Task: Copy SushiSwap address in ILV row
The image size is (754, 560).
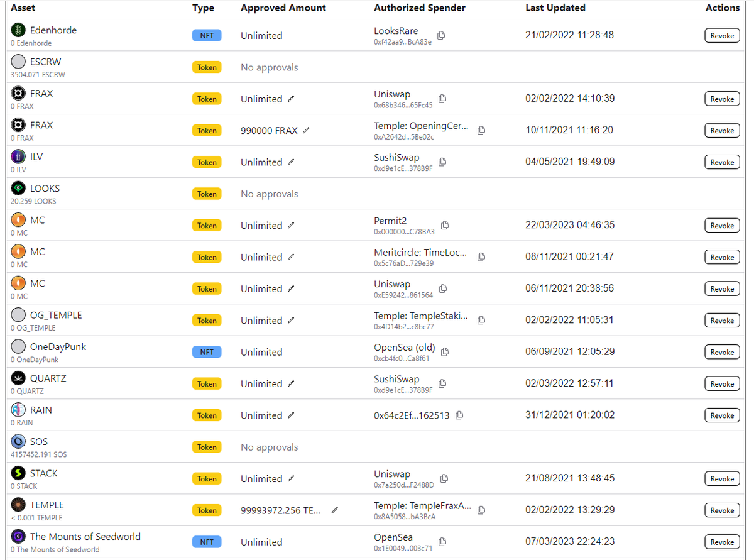Action: [x=442, y=162]
